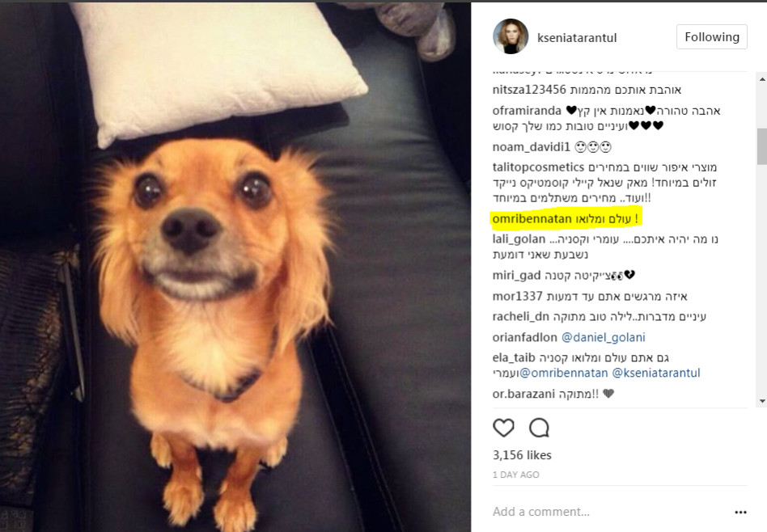
Task: Click the comment speech bubble icon
Action: click(539, 428)
